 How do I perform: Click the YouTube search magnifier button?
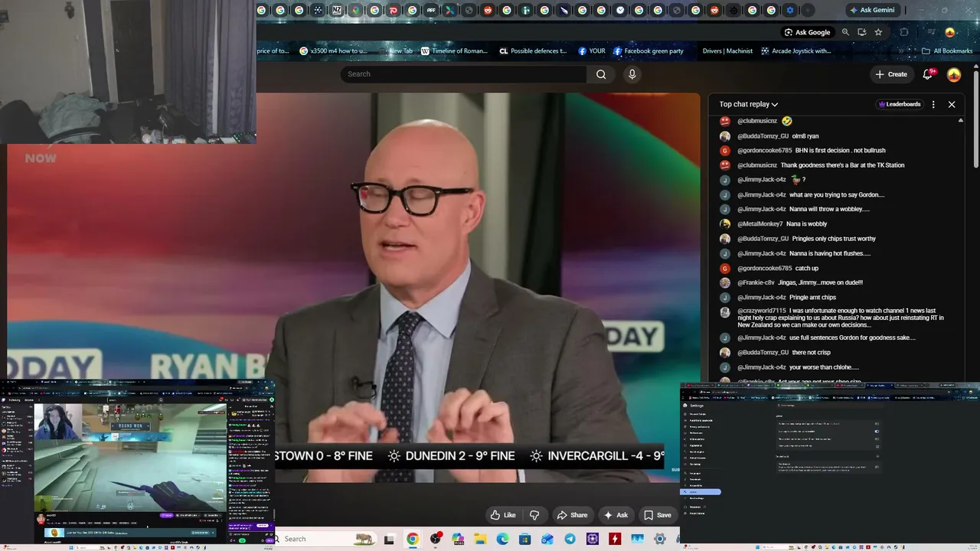[601, 74]
